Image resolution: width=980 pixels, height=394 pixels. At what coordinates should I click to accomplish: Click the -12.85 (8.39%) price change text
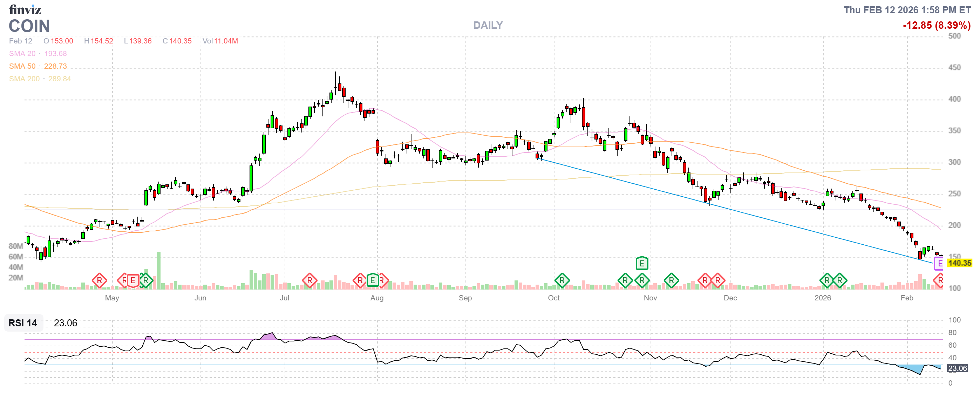[x=936, y=26]
